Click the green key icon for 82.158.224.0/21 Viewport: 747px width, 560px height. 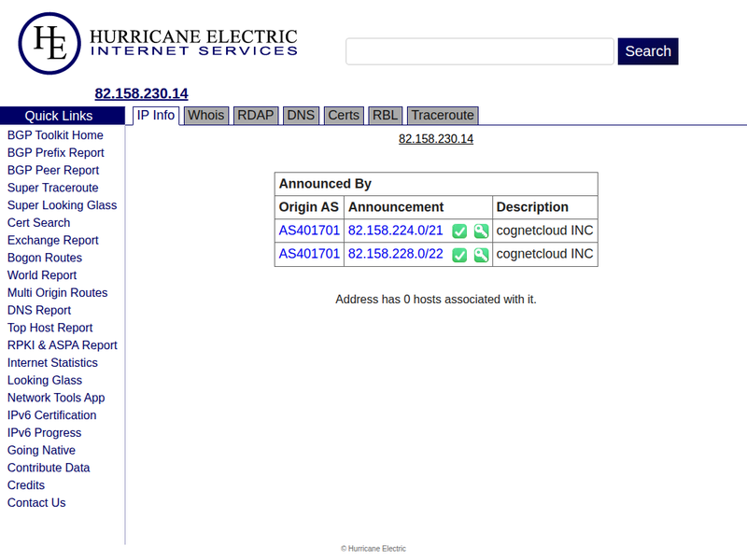pos(481,231)
